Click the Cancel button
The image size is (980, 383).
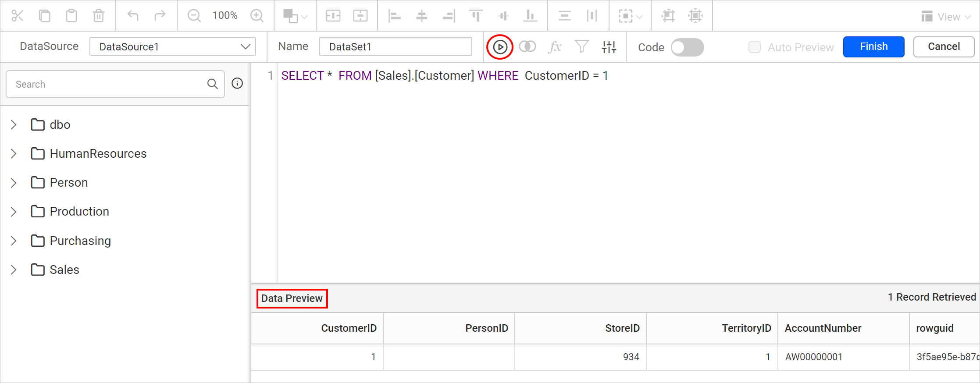click(944, 46)
